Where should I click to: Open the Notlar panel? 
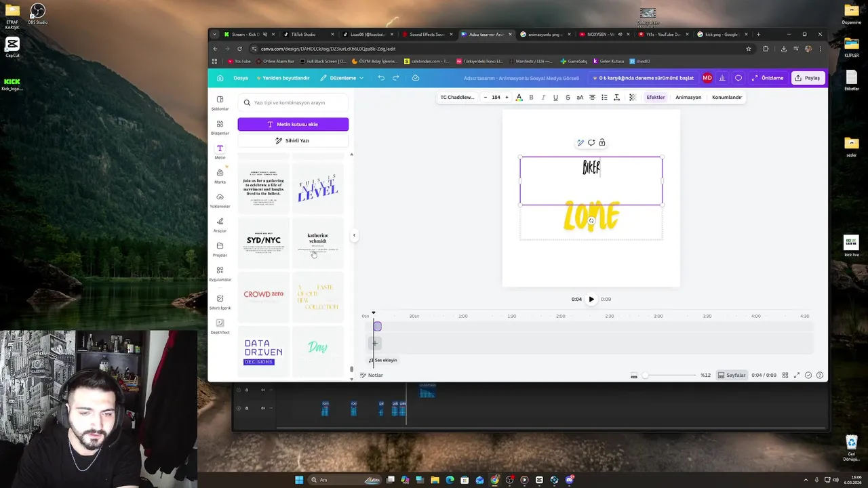pos(372,375)
